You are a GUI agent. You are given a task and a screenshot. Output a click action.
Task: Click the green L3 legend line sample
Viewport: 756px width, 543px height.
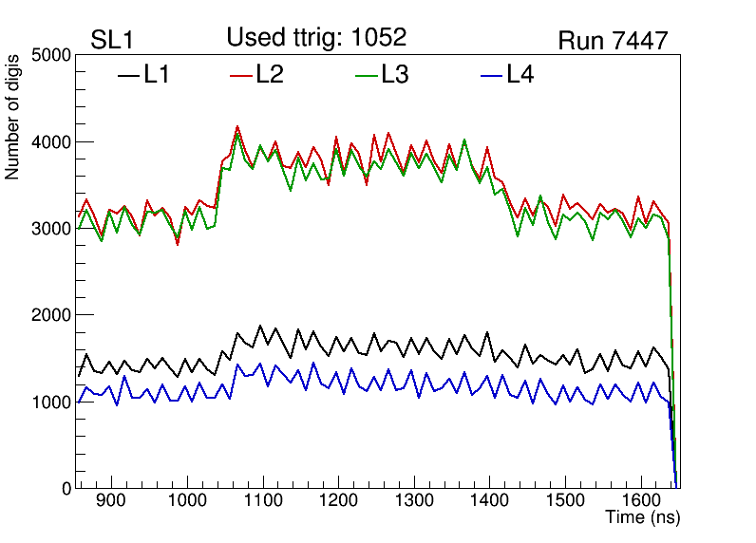(x=367, y=75)
